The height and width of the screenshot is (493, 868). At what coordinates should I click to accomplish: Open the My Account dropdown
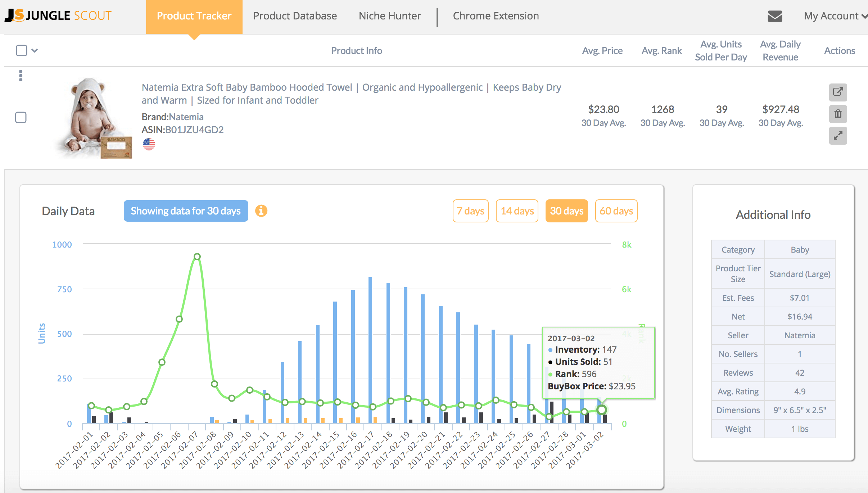(x=835, y=16)
